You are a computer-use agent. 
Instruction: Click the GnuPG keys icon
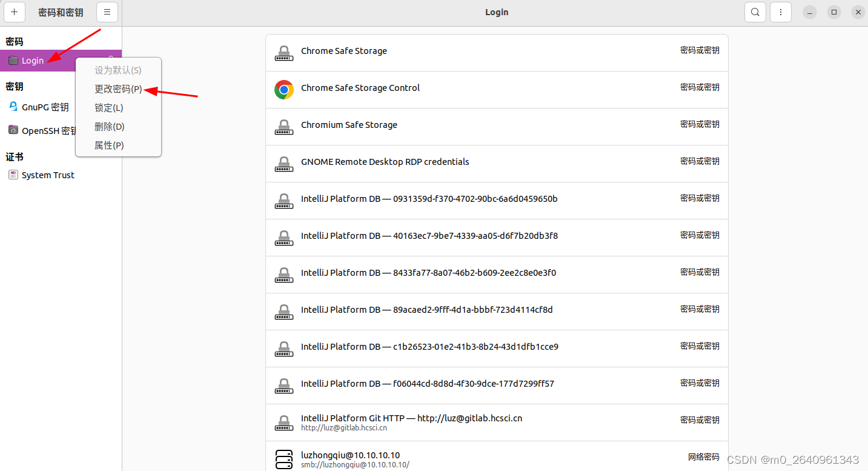coord(13,107)
